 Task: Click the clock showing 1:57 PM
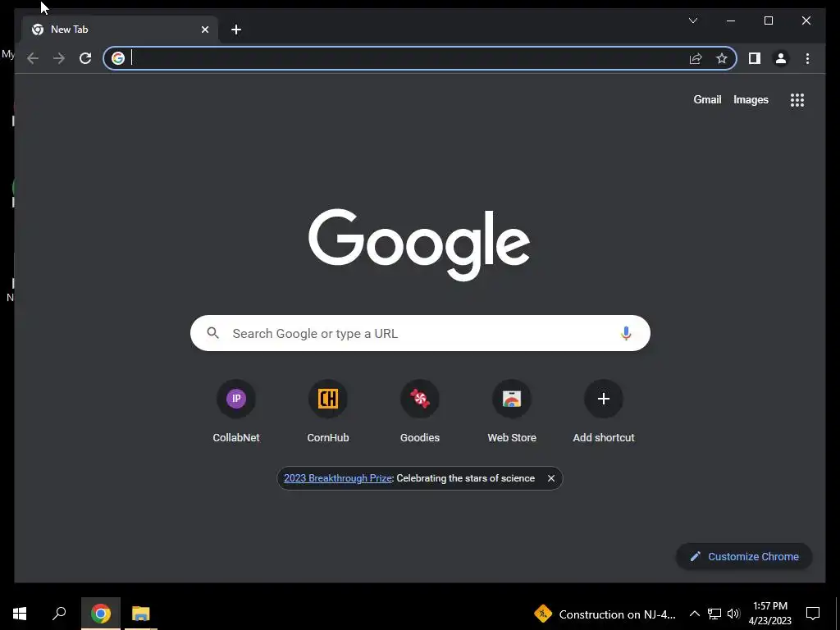[769, 614]
